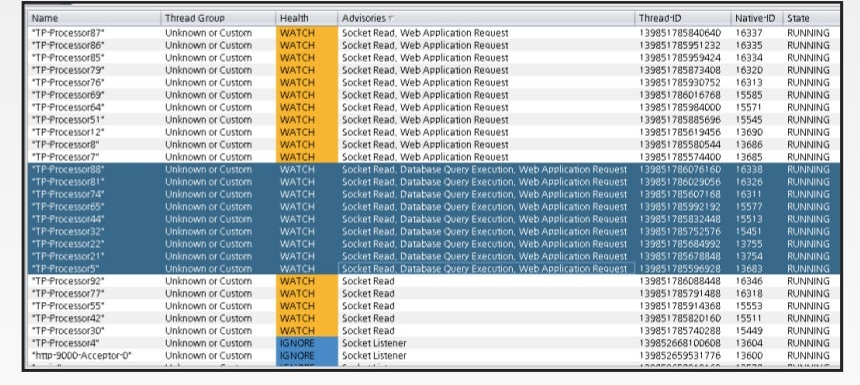Click the "TP-Processor88" highlighted row name
This screenshot has height=385, width=860.
68,169
